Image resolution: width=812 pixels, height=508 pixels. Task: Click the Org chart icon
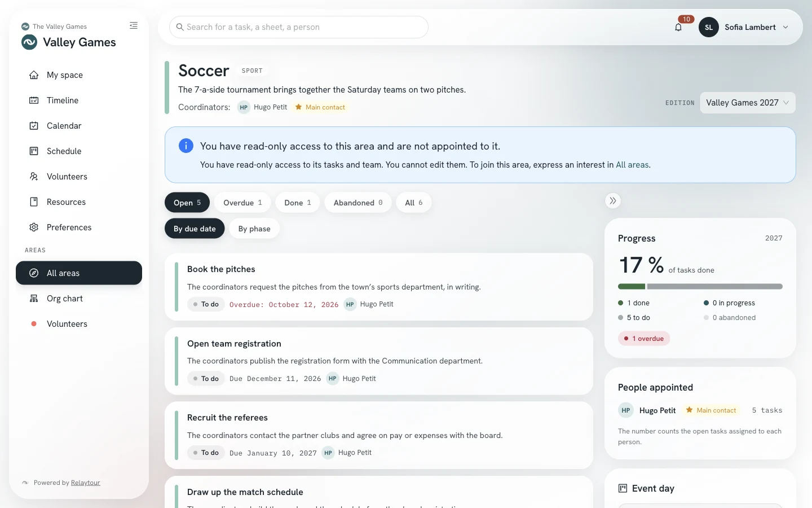[34, 299]
